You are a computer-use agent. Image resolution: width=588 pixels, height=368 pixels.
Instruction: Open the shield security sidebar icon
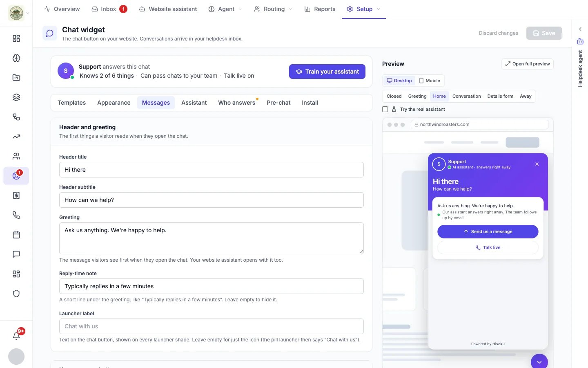click(16, 294)
